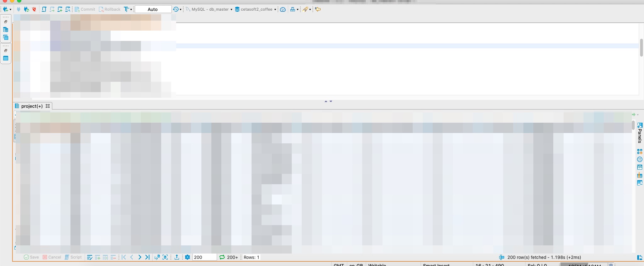
Task: Close the project(+) result tab
Action: click(48, 106)
